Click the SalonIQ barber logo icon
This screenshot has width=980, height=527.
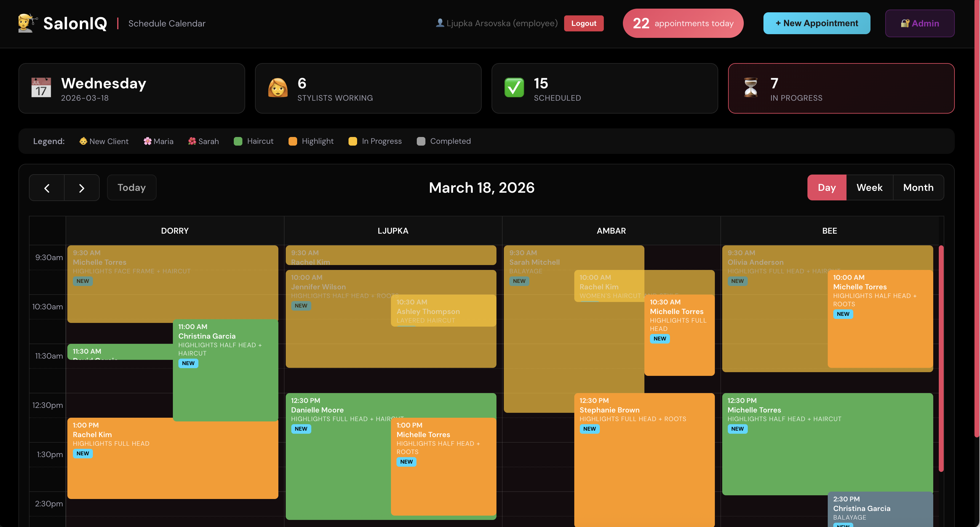[x=27, y=23]
